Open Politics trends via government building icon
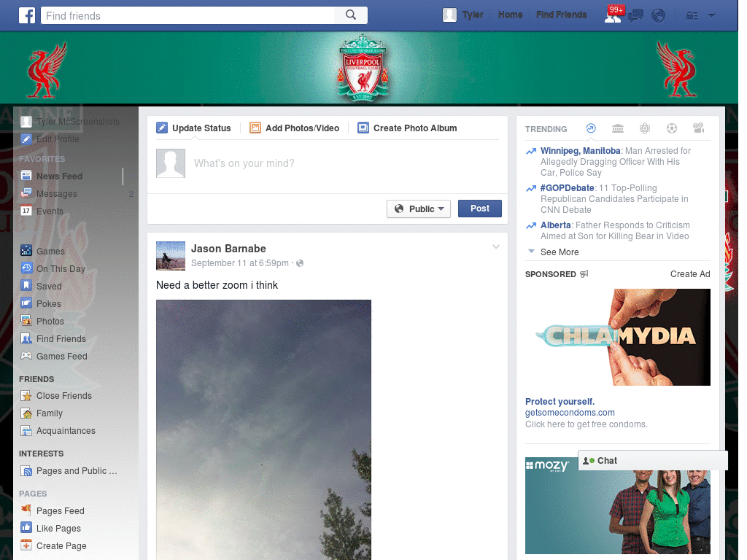The height and width of the screenshot is (560, 747). pyautogui.click(x=618, y=128)
